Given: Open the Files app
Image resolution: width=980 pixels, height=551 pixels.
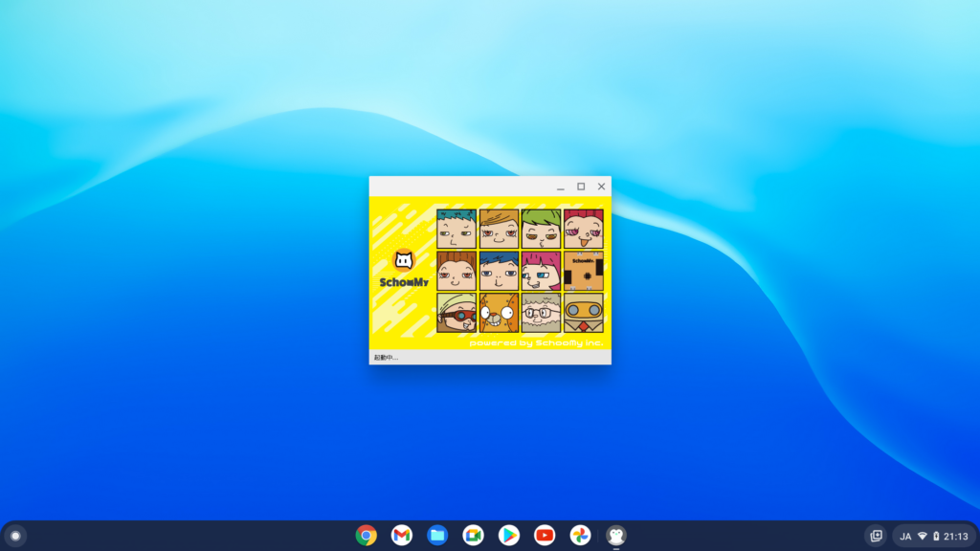Looking at the screenshot, I should tap(437, 536).
